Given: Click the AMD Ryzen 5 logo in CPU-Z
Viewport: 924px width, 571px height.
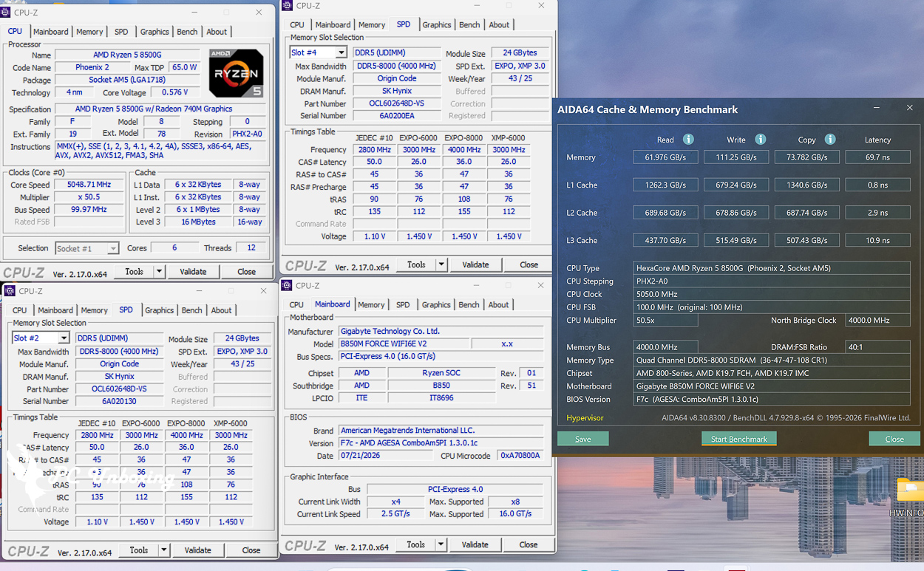Looking at the screenshot, I should point(236,73).
